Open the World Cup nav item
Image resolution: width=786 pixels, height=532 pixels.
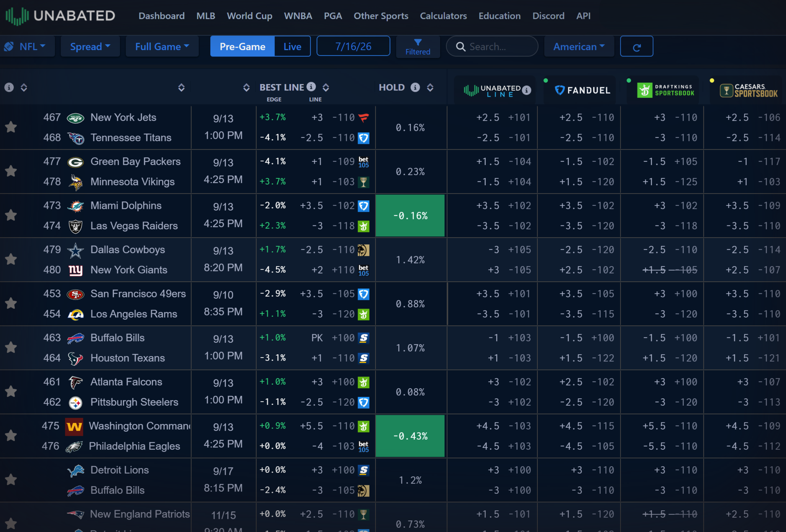[250, 16]
